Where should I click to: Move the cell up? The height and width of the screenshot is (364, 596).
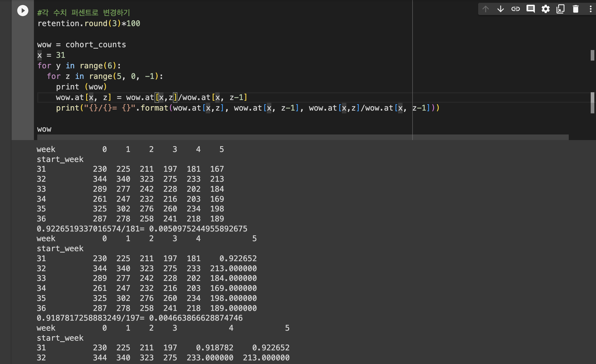486,9
